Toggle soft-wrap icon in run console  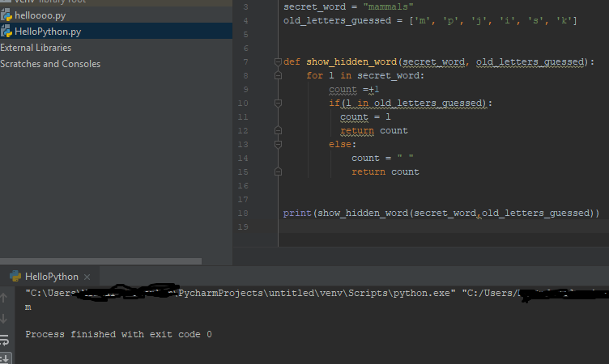[x=4, y=340]
